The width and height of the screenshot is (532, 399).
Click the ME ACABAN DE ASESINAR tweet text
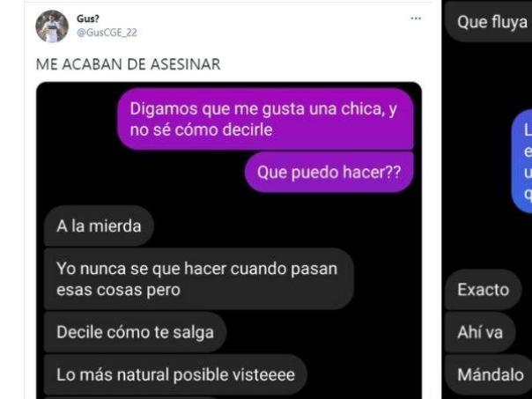pyautogui.click(x=129, y=64)
